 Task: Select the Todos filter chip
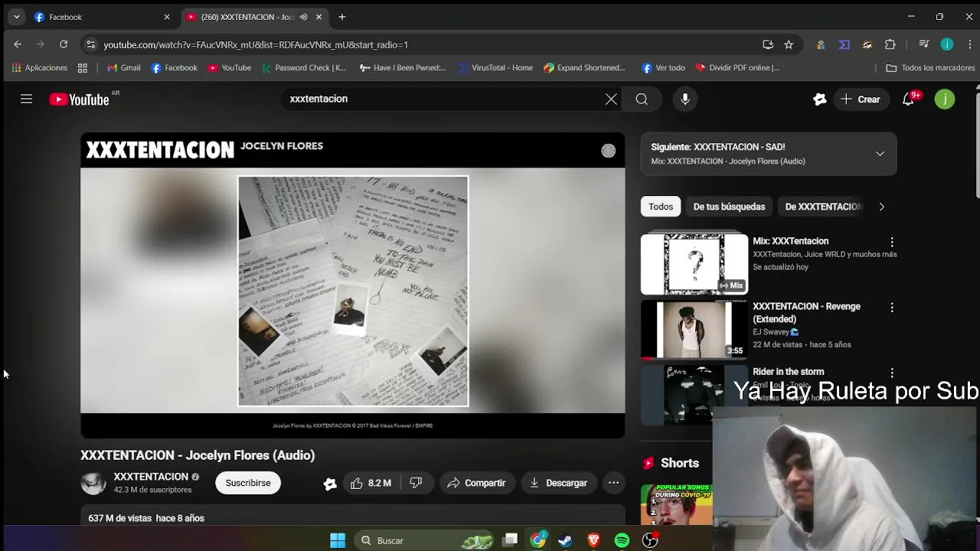(x=661, y=207)
